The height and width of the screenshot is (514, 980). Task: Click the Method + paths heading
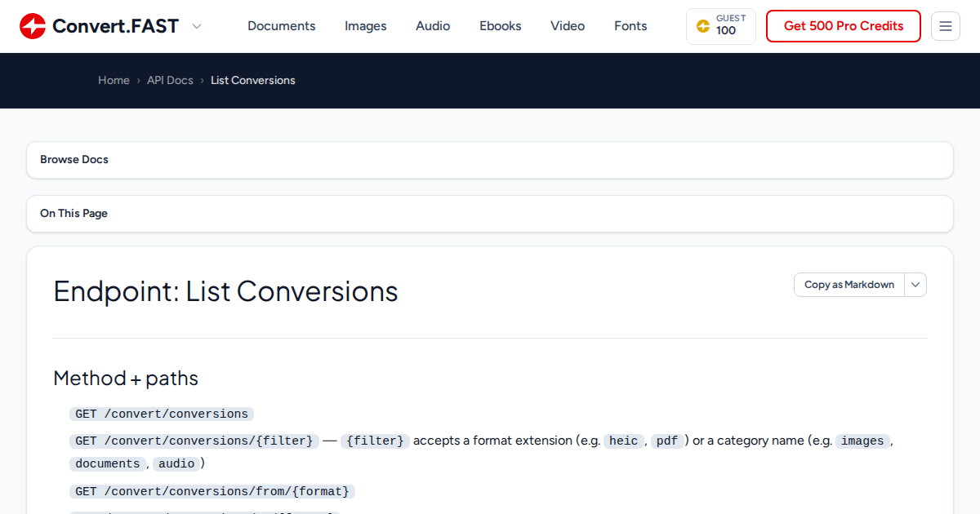126,379
